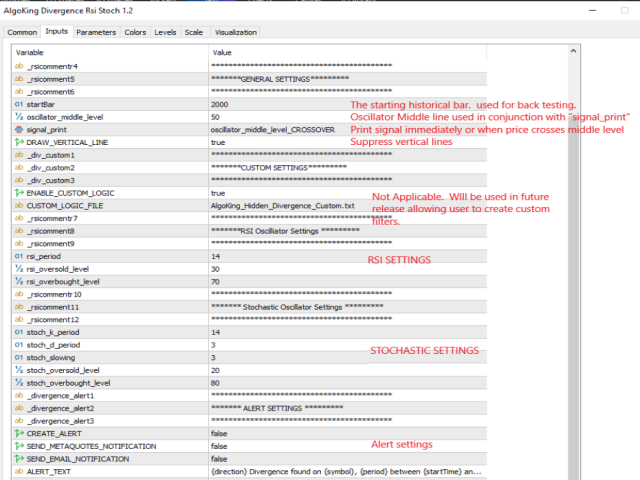
Task: Click the double icon beside rsi_overbought_level
Action: (19, 281)
